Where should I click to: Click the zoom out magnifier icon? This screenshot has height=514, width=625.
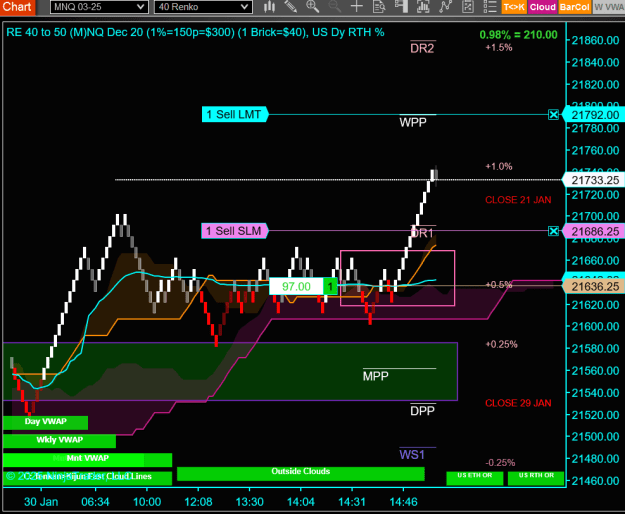click(x=334, y=7)
